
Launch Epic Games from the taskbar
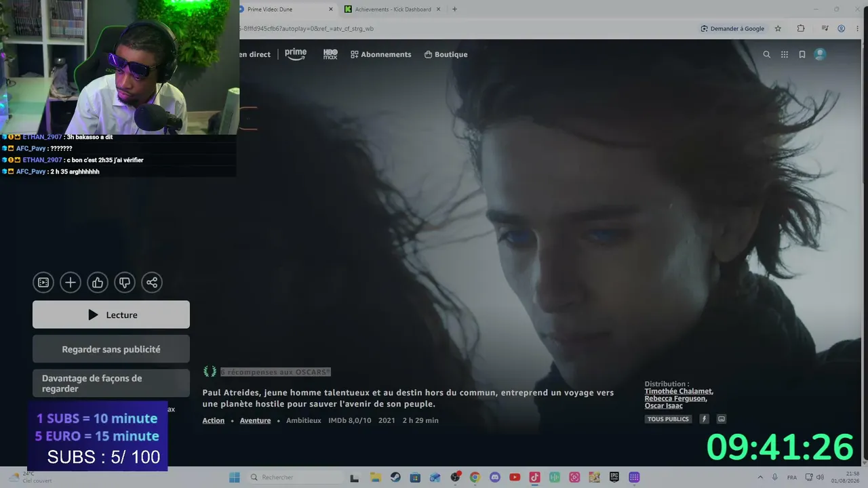click(614, 477)
